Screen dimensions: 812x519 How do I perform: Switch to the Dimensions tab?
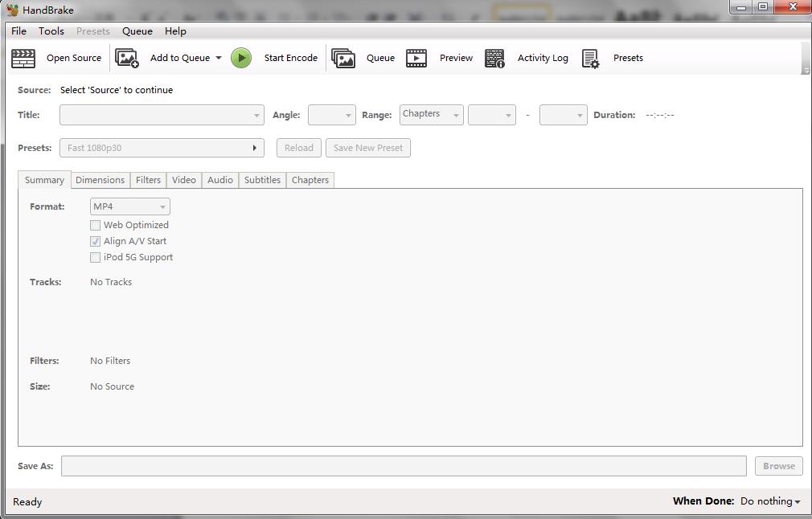100,180
